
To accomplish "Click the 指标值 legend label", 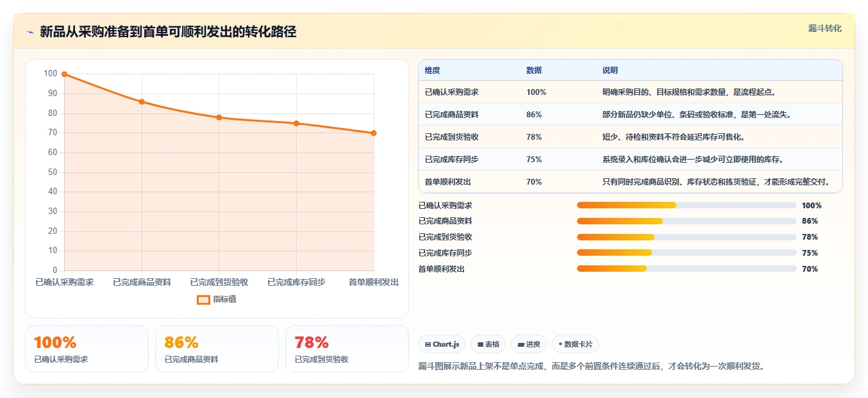I will tap(224, 299).
